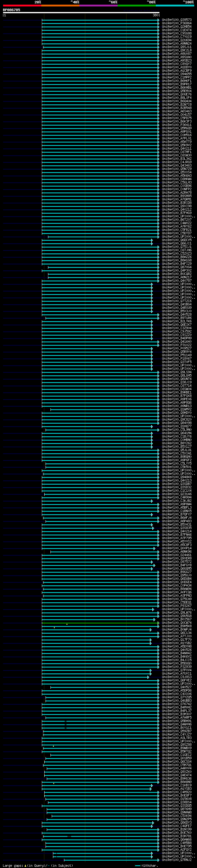Select the UniRef100_C9J8S3 label

pyautogui.click(x=177, y=677)
